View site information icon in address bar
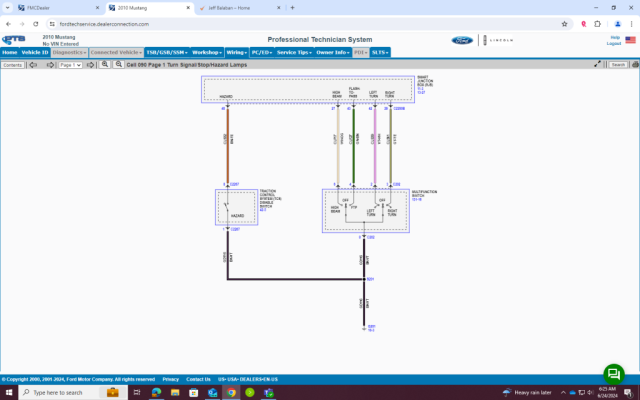Screen dimensions: 640x400 (52, 24)
